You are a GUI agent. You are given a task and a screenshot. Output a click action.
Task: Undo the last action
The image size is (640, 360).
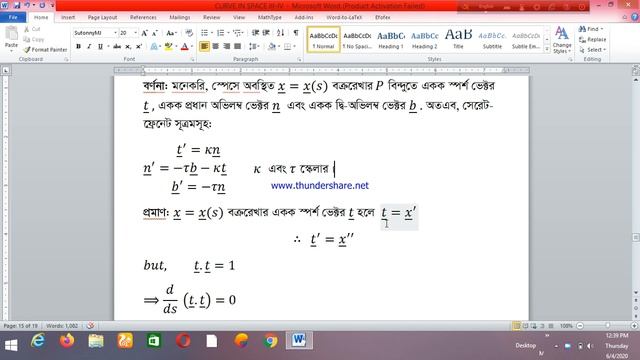click(x=28, y=5)
